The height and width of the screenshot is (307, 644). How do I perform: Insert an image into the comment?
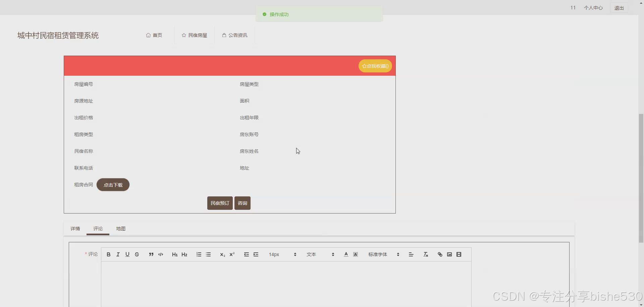click(449, 254)
